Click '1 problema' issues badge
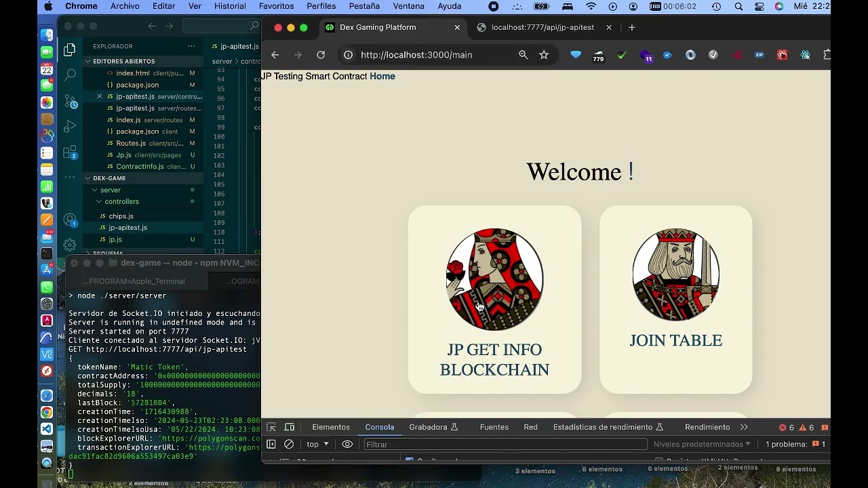 coord(796,445)
